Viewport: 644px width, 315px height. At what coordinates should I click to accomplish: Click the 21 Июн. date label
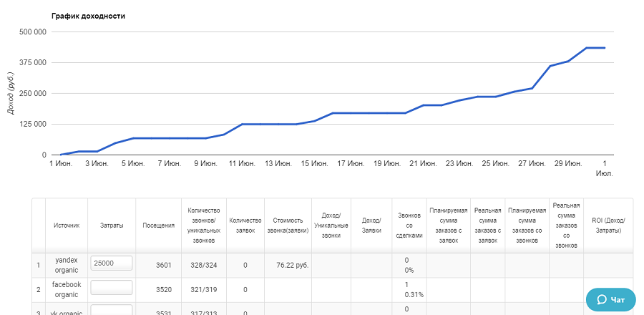[x=423, y=164]
